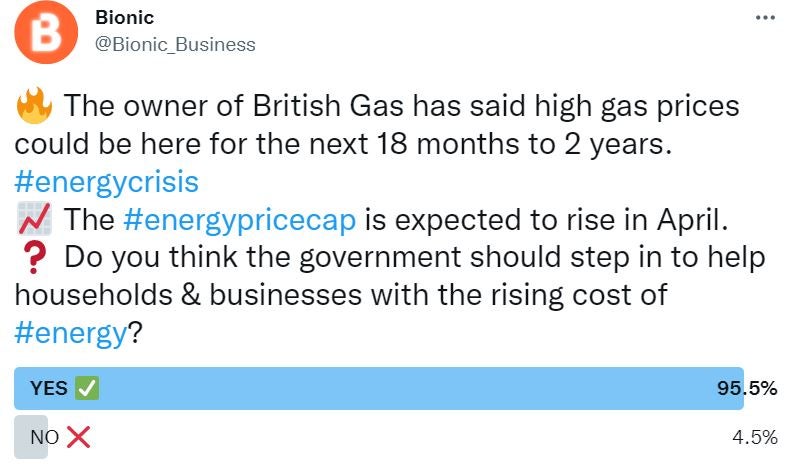Open the @Bionic_Business handle
The height and width of the screenshot is (468, 795).
[x=175, y=45]
